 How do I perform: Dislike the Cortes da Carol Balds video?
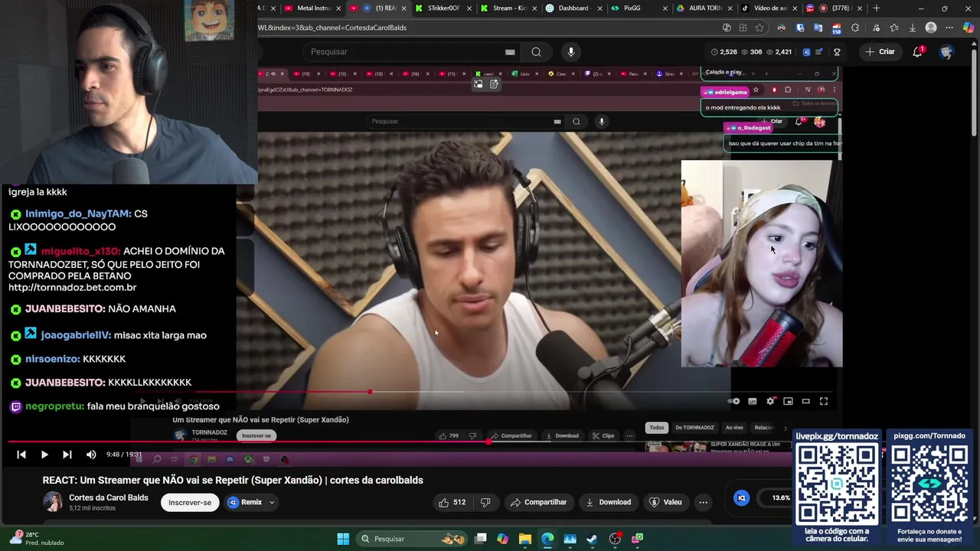click(485, 502)
